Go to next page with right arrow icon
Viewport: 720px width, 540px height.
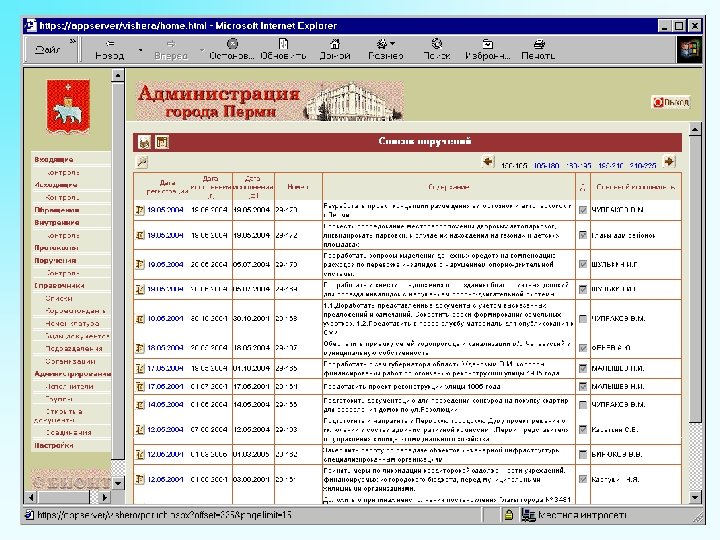click(x=669, y=162)
